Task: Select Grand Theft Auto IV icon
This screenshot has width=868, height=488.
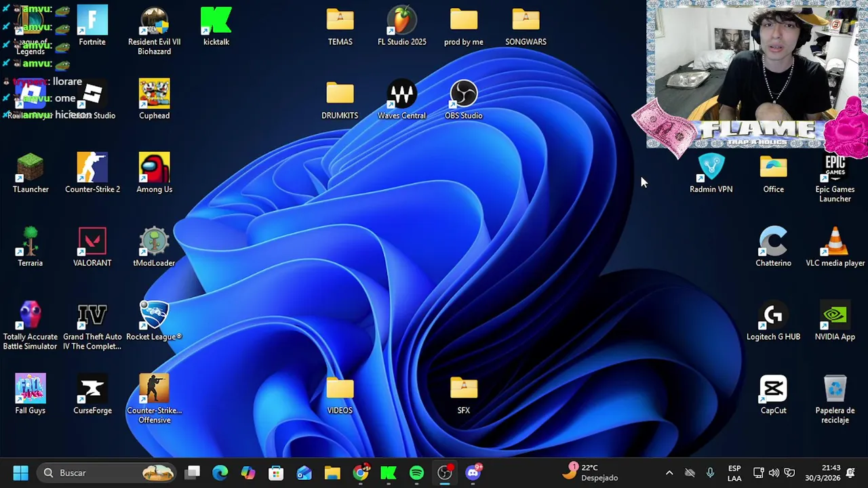Action: [92, 327]
